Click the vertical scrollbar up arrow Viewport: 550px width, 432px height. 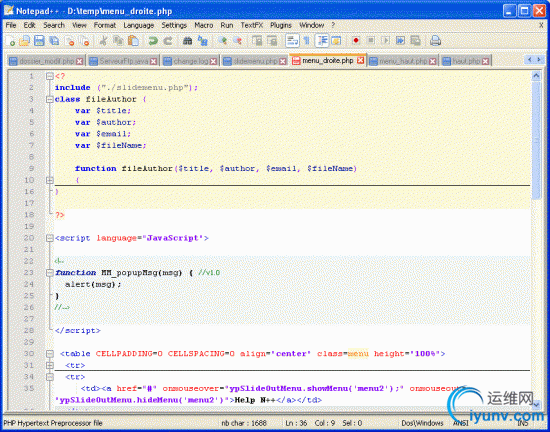coord(536,75)
